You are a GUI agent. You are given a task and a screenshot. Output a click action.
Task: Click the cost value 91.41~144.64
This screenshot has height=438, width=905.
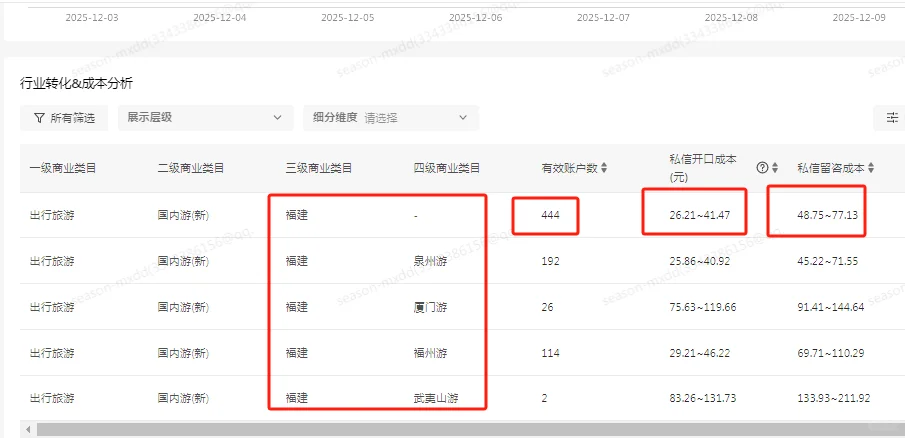(x=831, y=307)
